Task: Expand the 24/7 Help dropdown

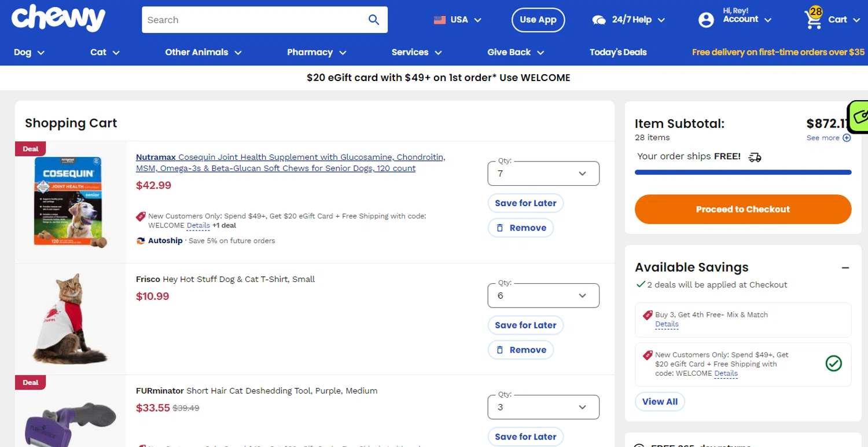Action: (661, 20)
